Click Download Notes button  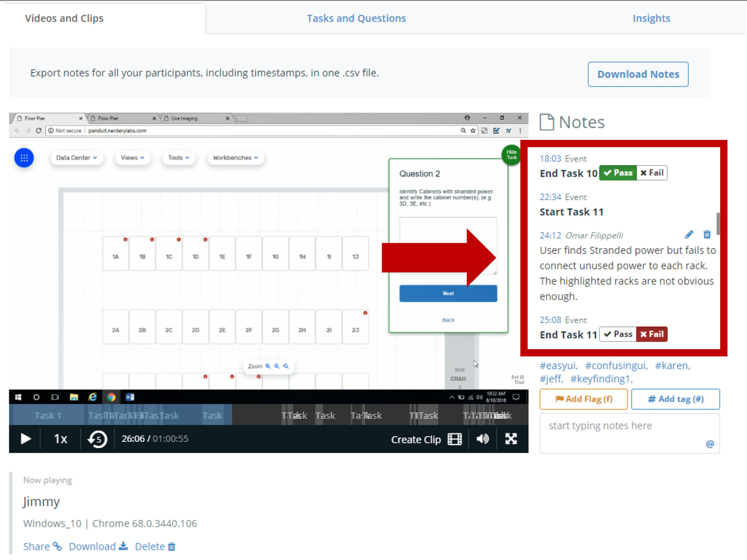pos(638,74)
